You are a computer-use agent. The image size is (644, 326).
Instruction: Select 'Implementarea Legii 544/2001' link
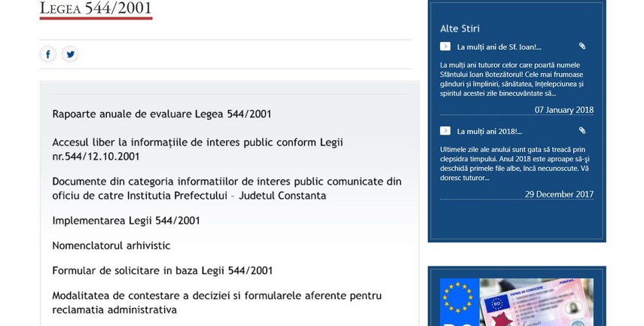click(x=126, y=221)
